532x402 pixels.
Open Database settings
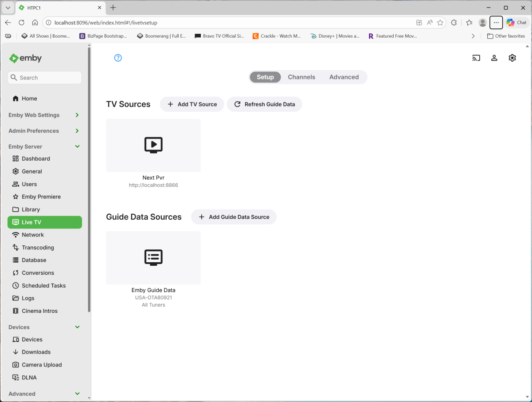point(45,260)
